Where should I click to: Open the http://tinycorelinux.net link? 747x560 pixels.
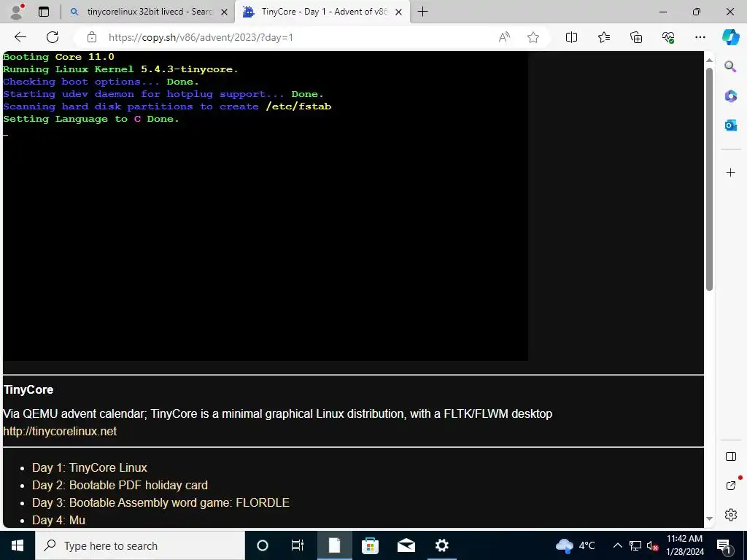[x=60, y=431]
